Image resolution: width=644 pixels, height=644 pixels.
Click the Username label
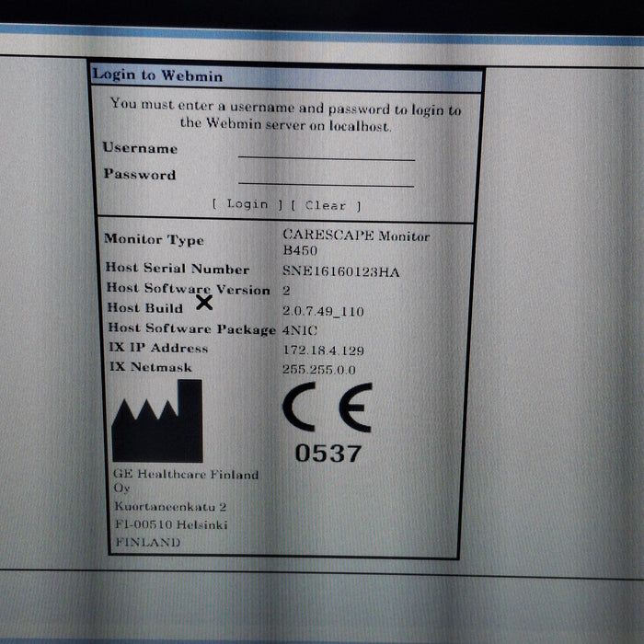point(140,148)
